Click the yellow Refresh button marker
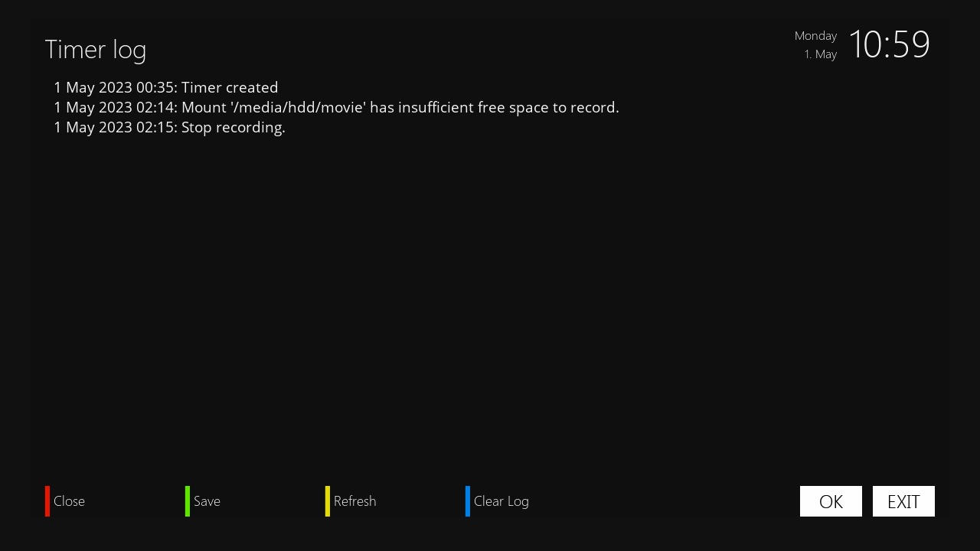Viewport: 980px width, 551px height. click(328, 501)
